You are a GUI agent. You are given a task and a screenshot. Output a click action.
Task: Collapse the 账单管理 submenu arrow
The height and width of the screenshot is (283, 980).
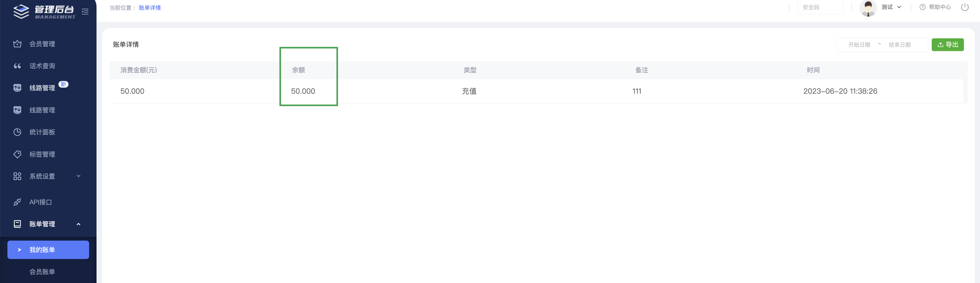78,224
